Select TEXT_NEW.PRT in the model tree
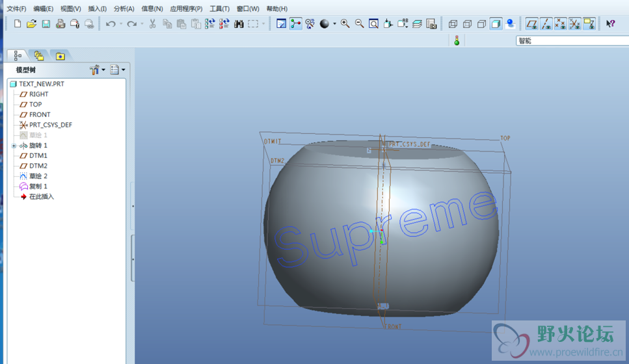The width and height of the screenshot is (629, 364). point(42,84)
